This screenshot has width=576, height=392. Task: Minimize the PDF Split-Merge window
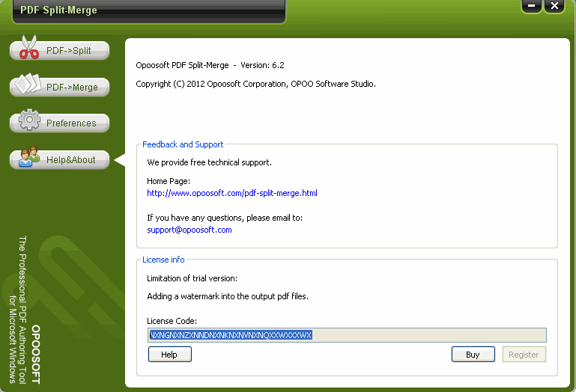531,6
